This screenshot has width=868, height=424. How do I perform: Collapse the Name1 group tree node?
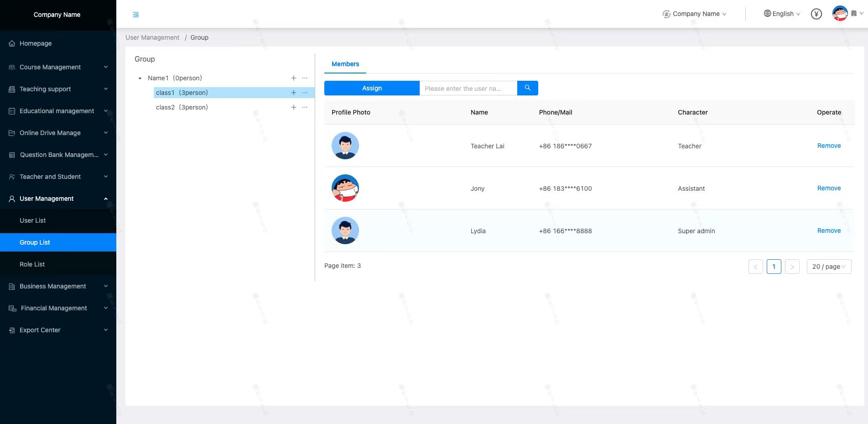[140, 79]
